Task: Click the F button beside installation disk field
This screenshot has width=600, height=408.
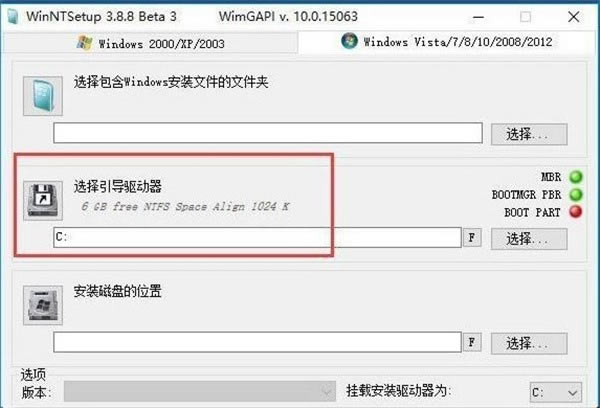Action: (x=472, y=342)
